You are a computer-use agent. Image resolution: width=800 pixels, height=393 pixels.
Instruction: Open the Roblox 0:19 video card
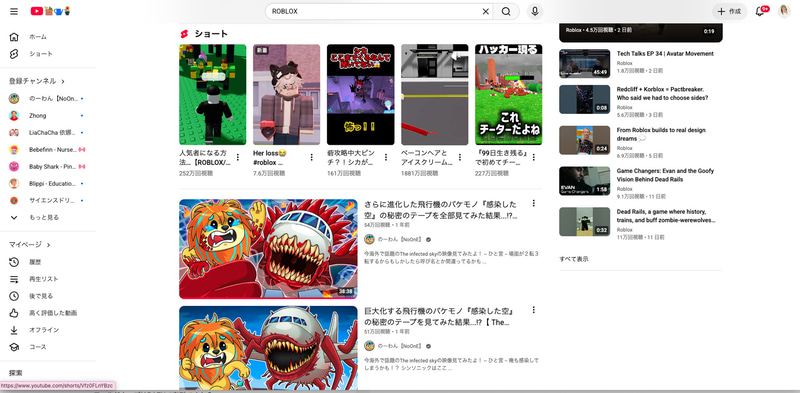tap(641, 32)
